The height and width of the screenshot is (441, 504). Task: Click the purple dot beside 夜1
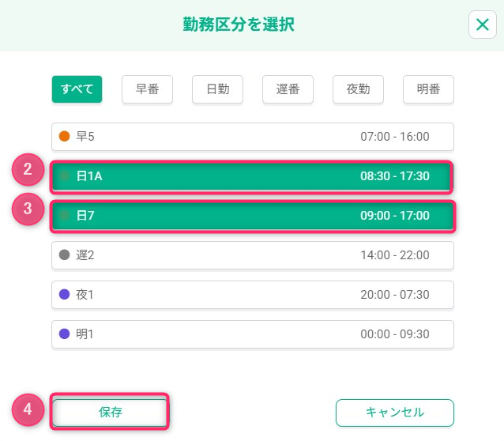click(65, 295)
